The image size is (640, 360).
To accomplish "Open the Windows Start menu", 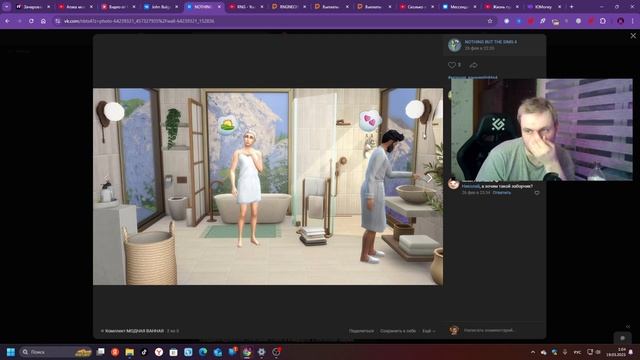I will click(x=11, y=352).
